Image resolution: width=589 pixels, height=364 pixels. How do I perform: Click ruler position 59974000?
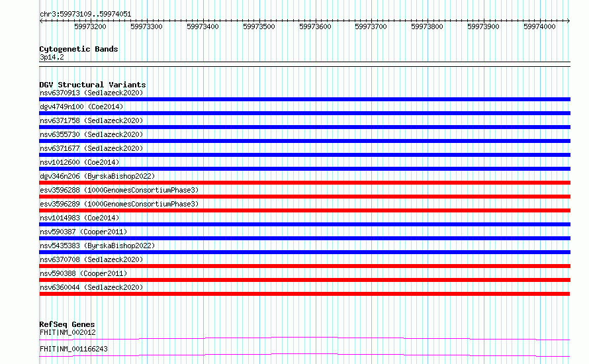[539, 26]
